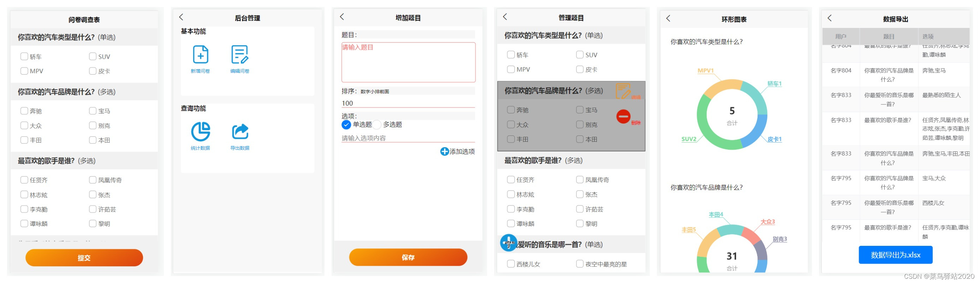Image resolution: width=980 pixels, height=283 pixels.
Task: Click the 轿车1 label on the donut chart
Action: click(x=774, y=83)
